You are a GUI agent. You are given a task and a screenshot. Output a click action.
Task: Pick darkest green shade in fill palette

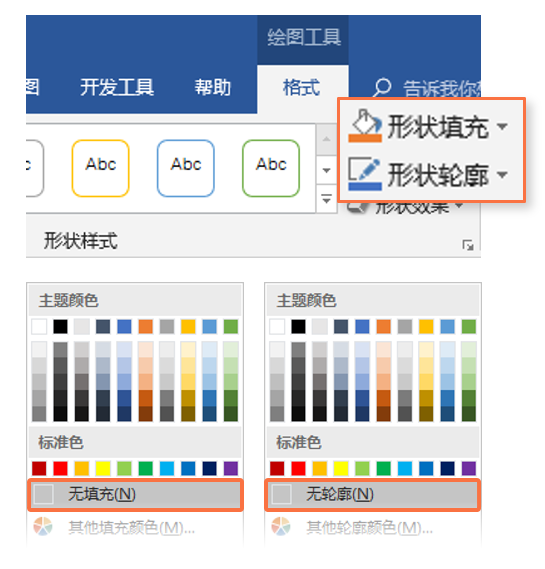(231, 414)
